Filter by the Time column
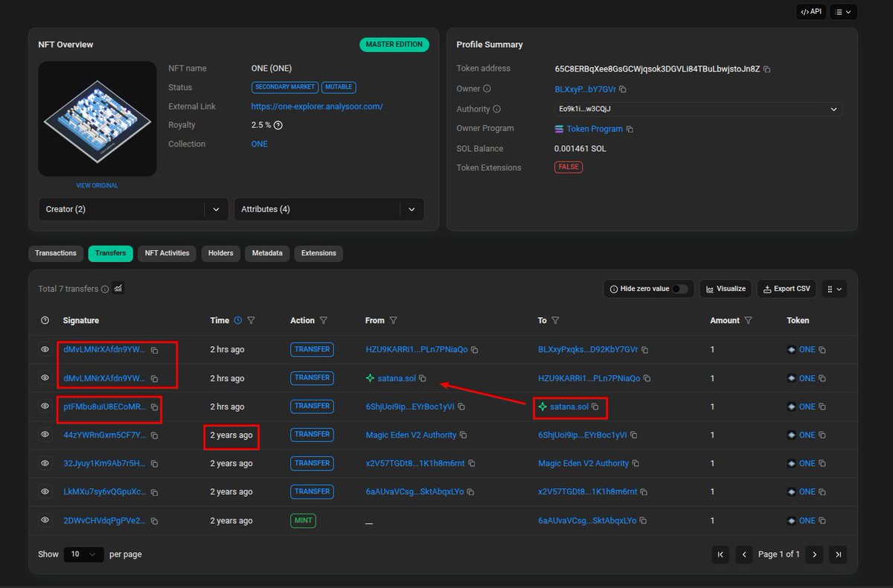 tap(251, 321)
